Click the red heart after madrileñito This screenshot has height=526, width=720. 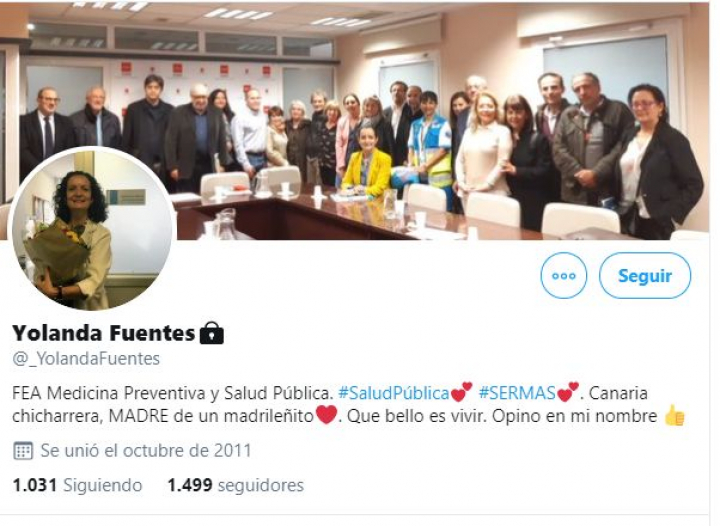coord(326,415)
